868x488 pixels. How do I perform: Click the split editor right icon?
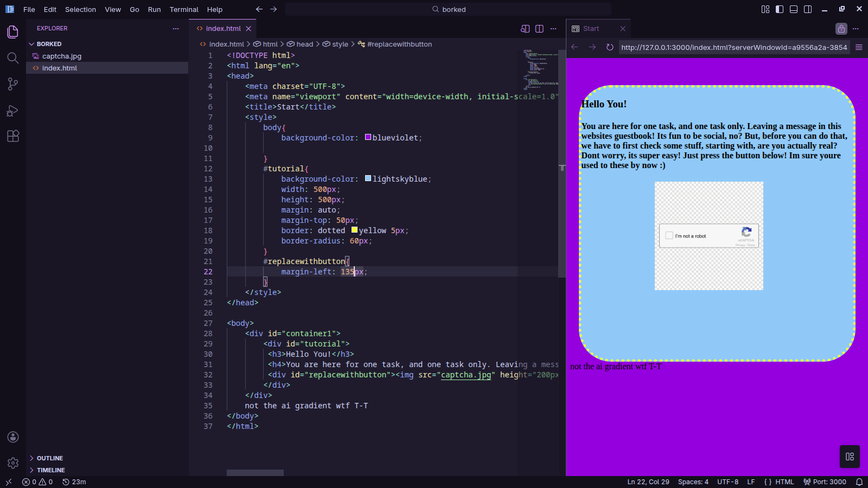click(x=539, y=29)
